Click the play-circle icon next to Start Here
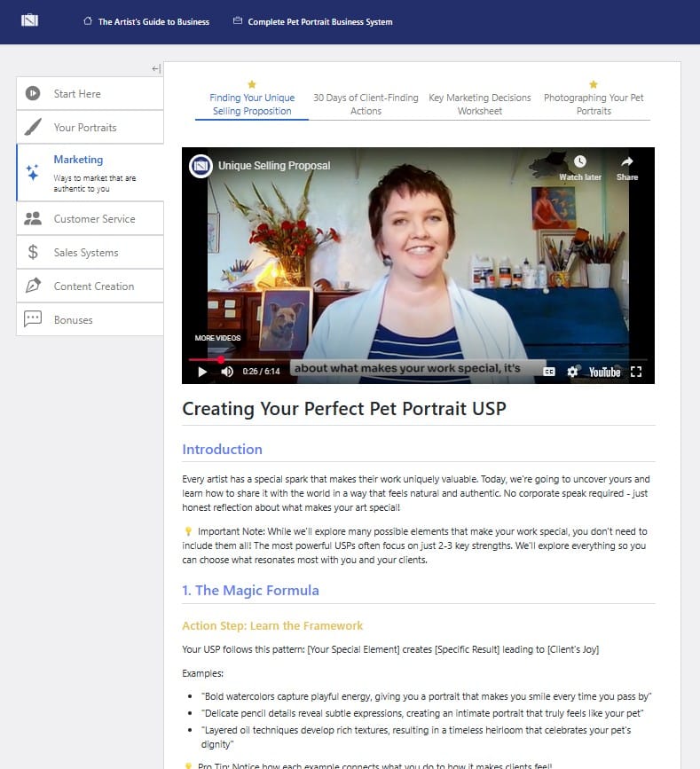 [33, 93]
